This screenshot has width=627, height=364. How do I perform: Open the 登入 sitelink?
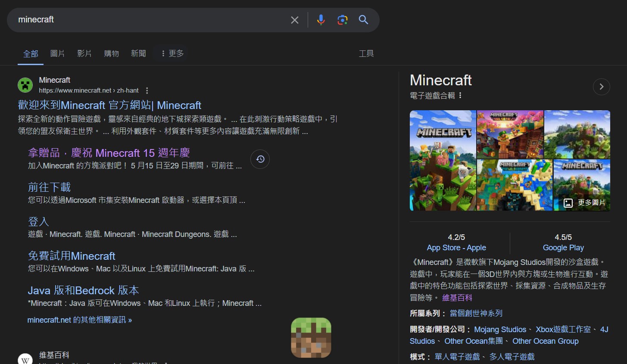(38, 221)
